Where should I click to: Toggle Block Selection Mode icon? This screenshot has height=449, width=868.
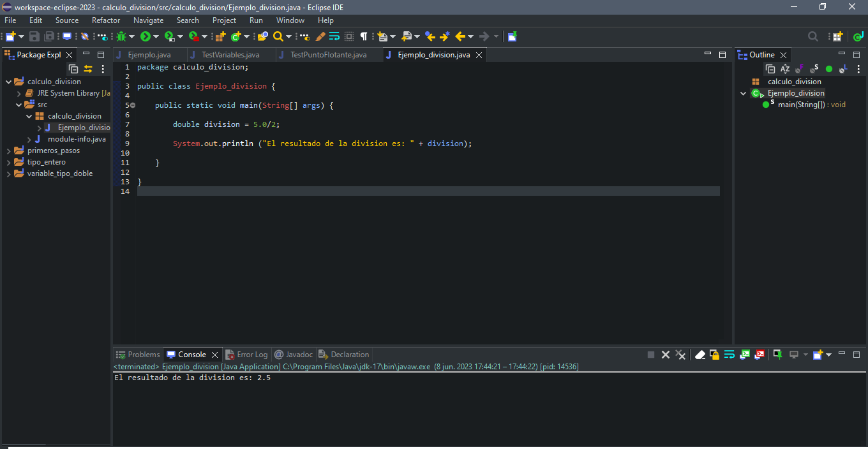pos(349,36)
